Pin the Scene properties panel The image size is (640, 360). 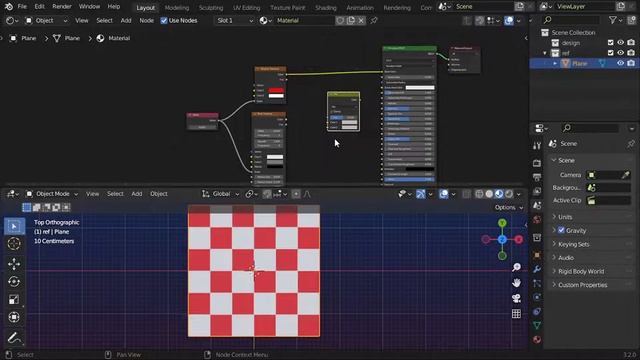(x=631, y=144)
